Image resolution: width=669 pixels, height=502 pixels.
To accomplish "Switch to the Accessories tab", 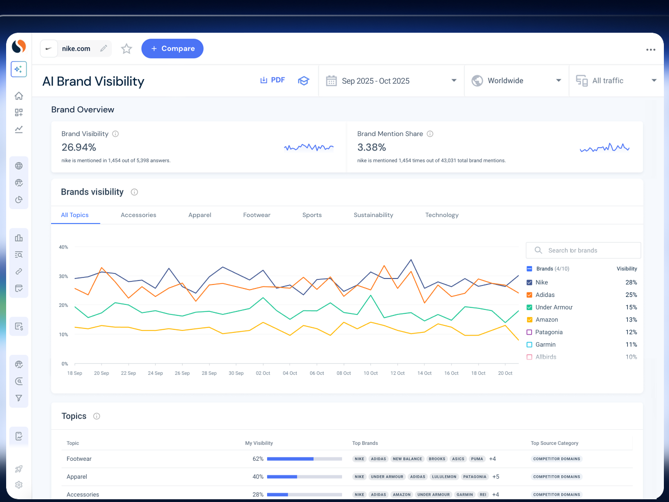I will click(x=138, y=215).
